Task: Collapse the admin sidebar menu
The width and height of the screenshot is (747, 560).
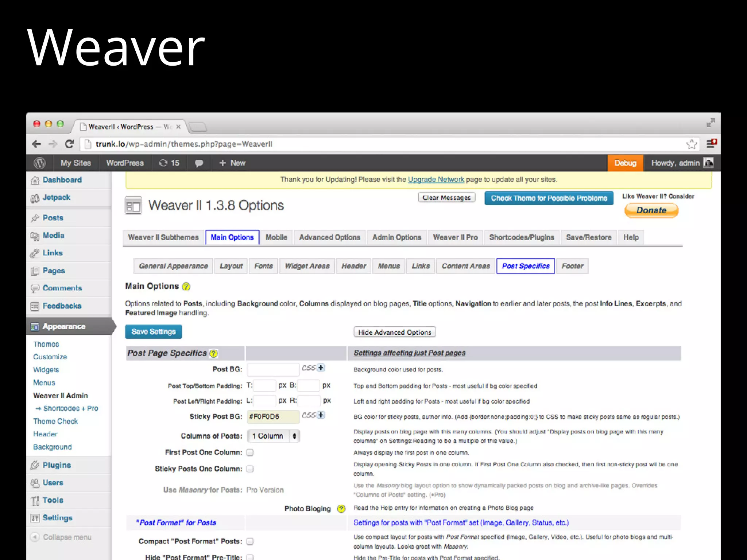Action: point(61,537)
